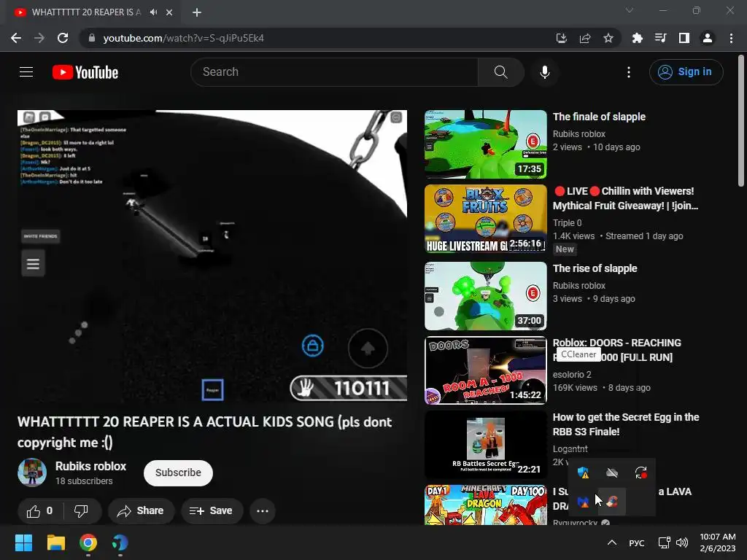Like the video with thumbs up
This screenshot has width=747, height=560.
coord(39,511)
